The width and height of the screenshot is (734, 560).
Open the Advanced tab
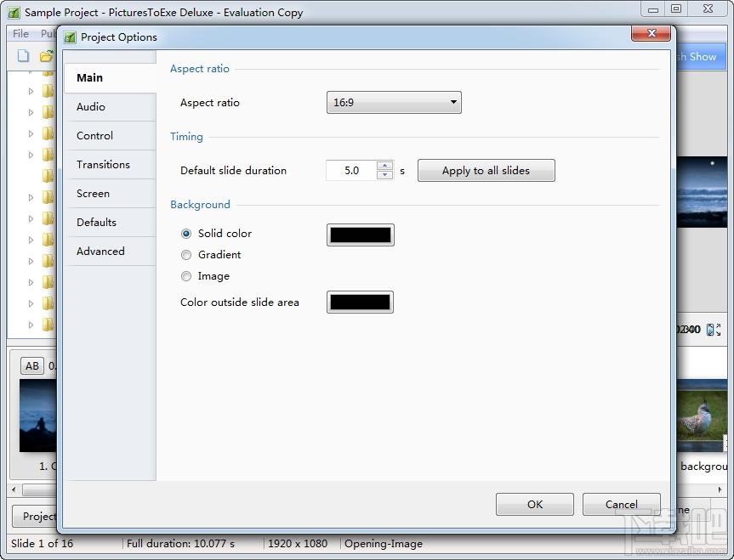point(111,252)
